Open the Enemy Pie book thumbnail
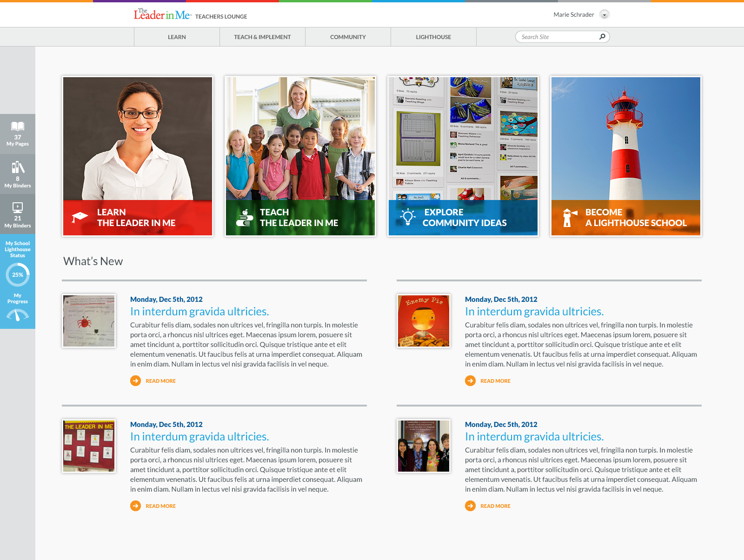The height and width of the screenshot is (560, 744). pos(424,321)
